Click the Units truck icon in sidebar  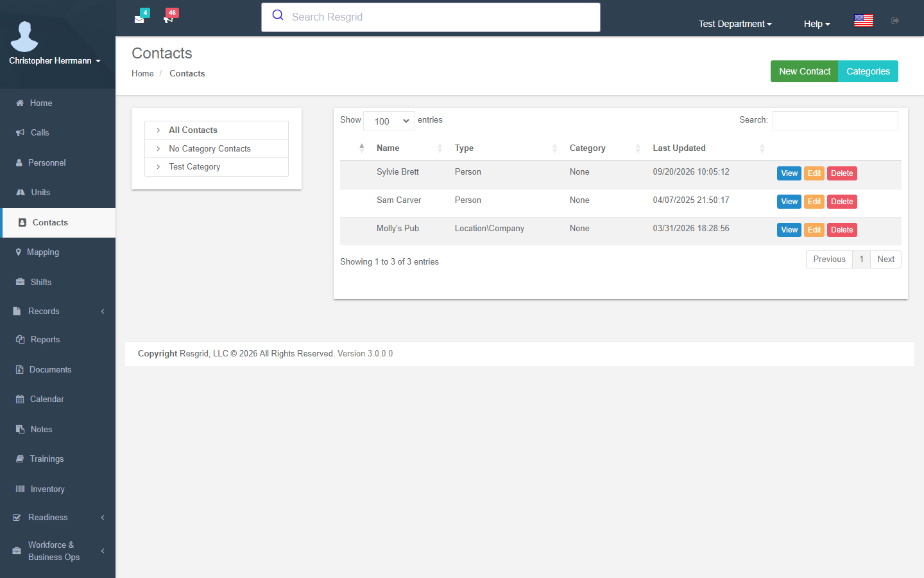(21, 193)
